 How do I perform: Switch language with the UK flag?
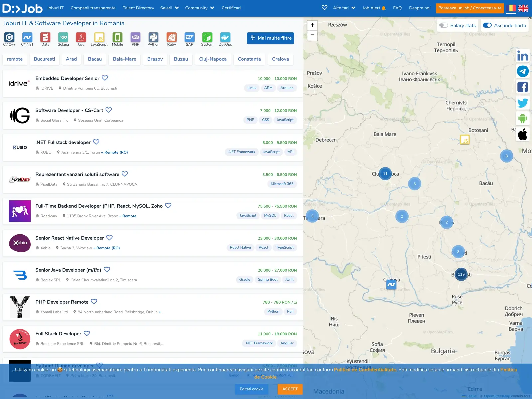(523, 8)
